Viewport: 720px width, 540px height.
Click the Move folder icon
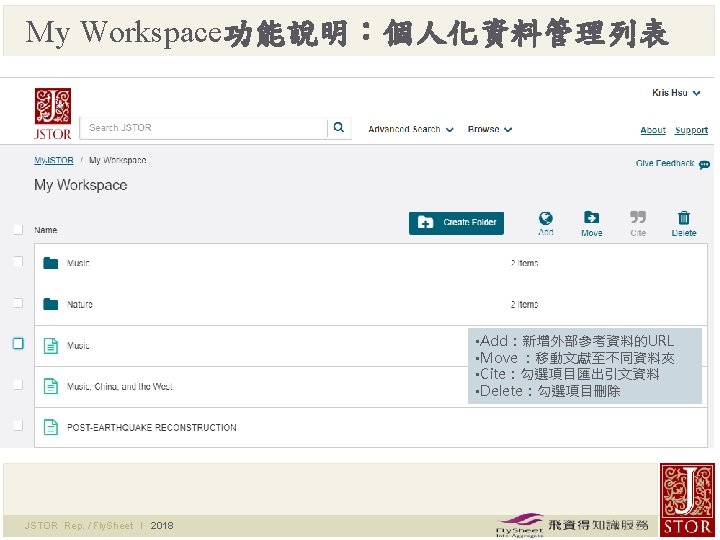(591, 217)
